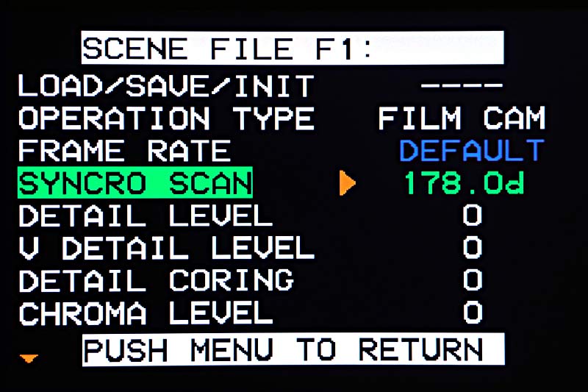The width and height of the screenshot is (588, 392).
Task: Select the OPERATION TYPE menu row
Action: tap(166, 118)
